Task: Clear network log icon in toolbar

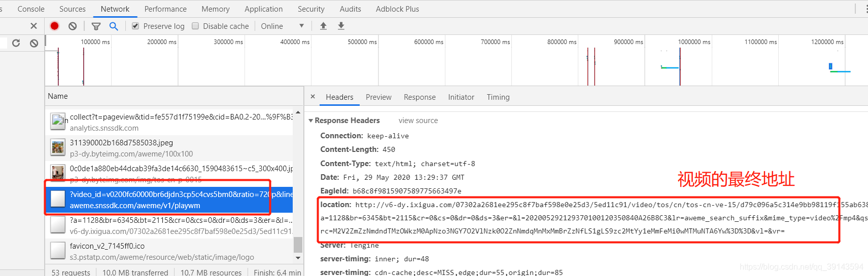Action: [x=73, y=26]
